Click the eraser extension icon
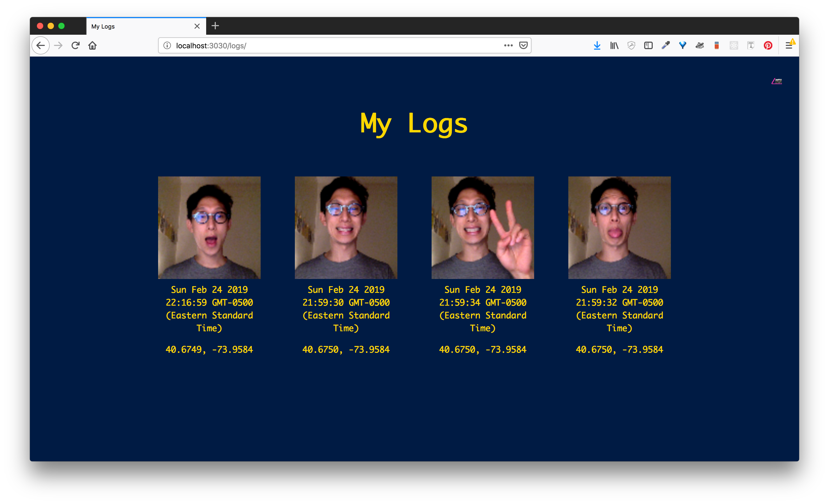The width and height of the screenshot is (829, 504). (717, 45)
